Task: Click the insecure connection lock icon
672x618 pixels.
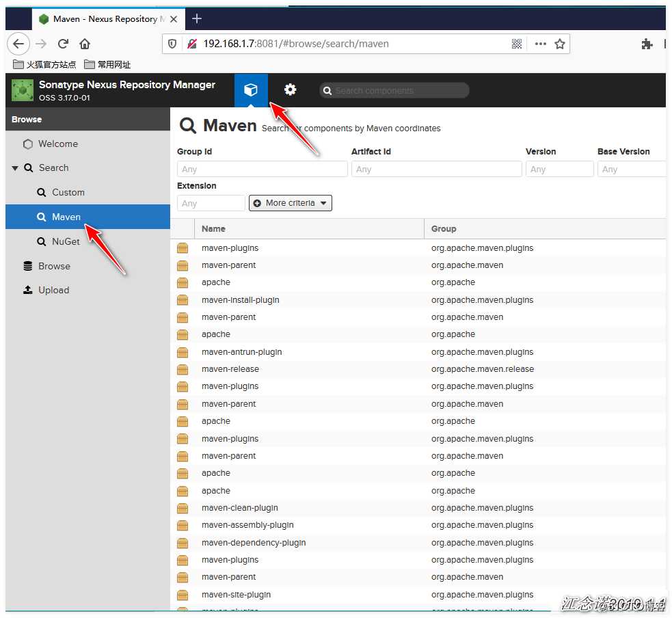Action: [x=192, y=44]
